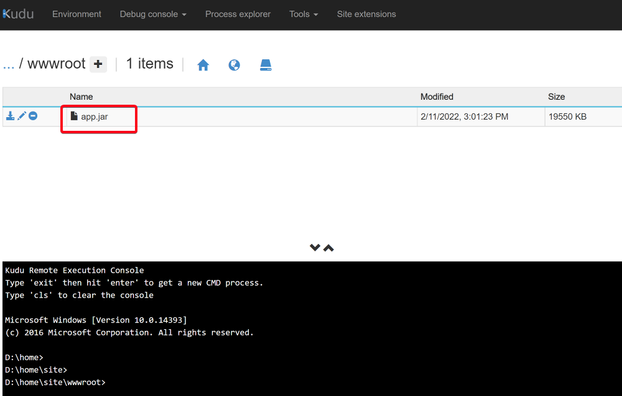Click the Name column header
Image resolution: width=622 pixels, height=396 pixels.
[81, 97]
